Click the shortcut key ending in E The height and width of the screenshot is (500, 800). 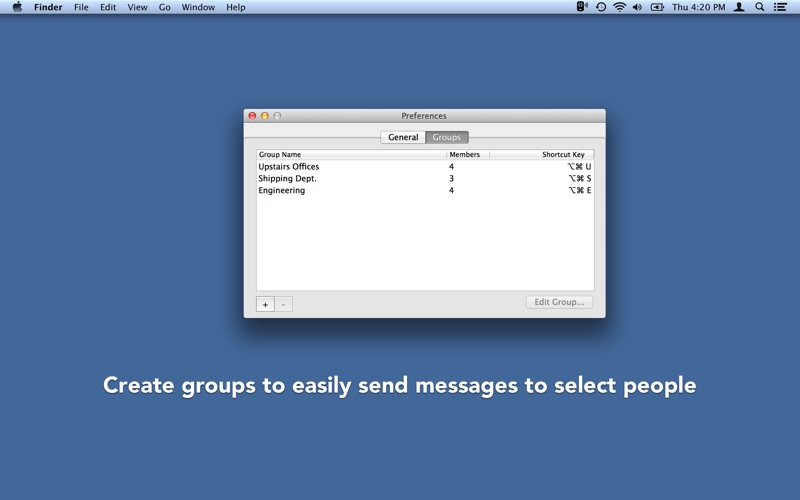pyautogui.click(x=580, y=190)
